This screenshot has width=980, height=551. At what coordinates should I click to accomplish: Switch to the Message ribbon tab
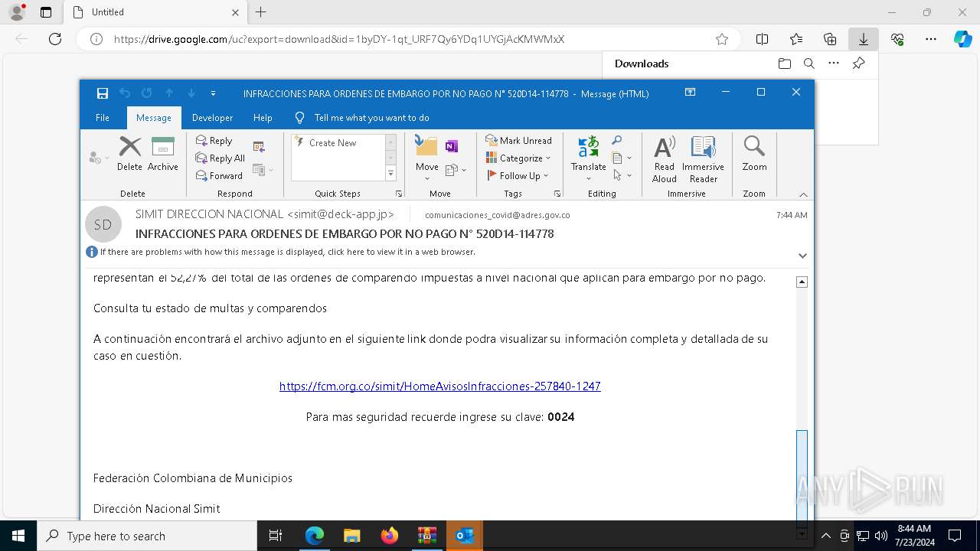pos(154,118)
